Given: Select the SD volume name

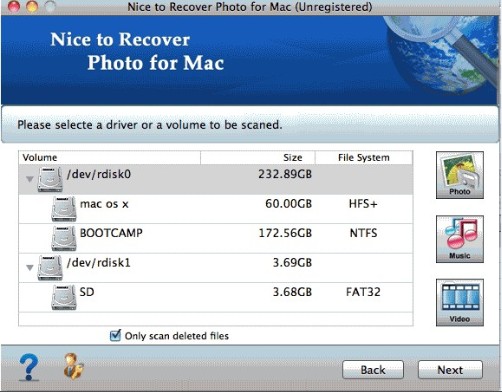Looking at the screenshot, I should [87, 292].
